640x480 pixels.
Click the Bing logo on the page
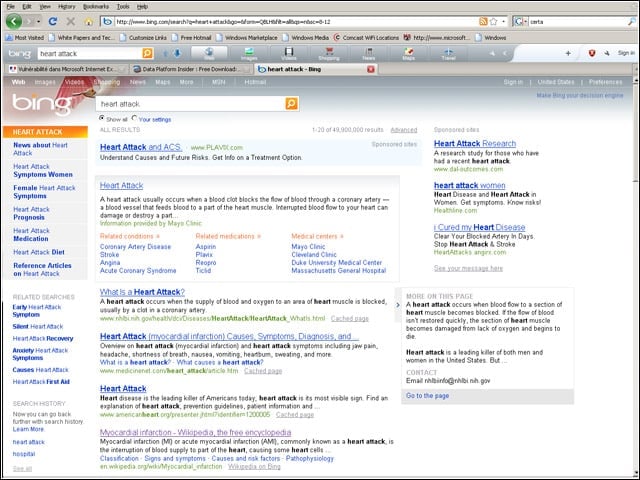coord(41,102)
